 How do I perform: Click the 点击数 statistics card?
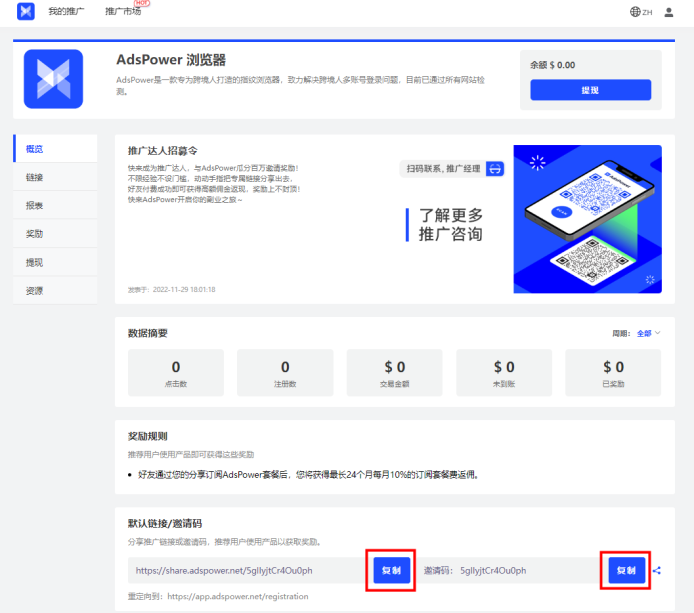tap(176, 373)
